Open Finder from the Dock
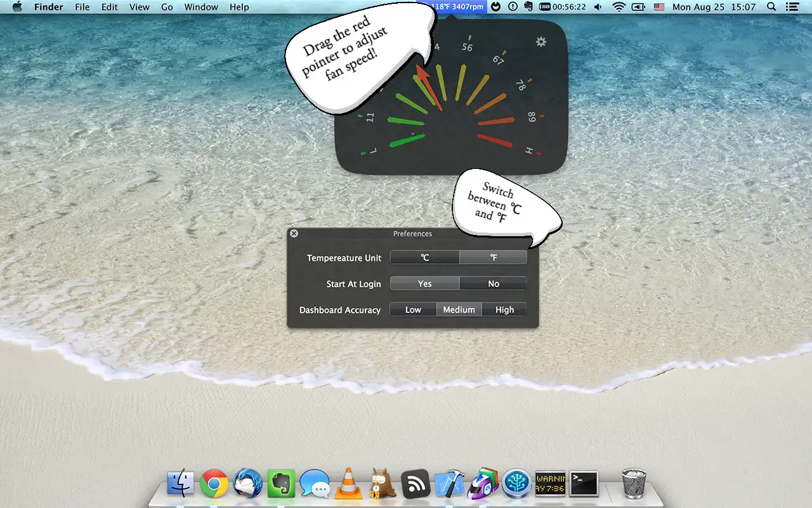Screen dimensions: 812x508 pyautogui.click(x=181, y=484)
